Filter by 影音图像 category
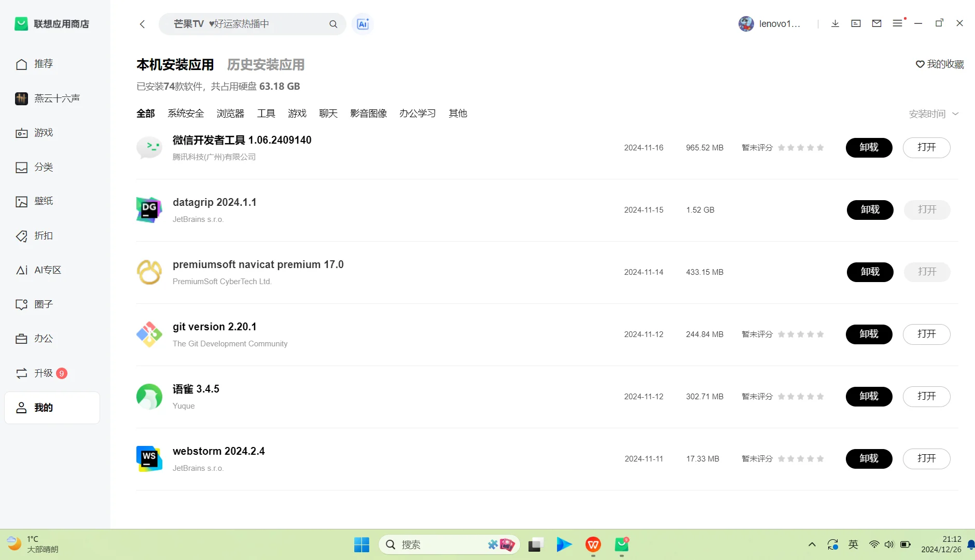This screenshot has width=975, height=560. point(368,114)
